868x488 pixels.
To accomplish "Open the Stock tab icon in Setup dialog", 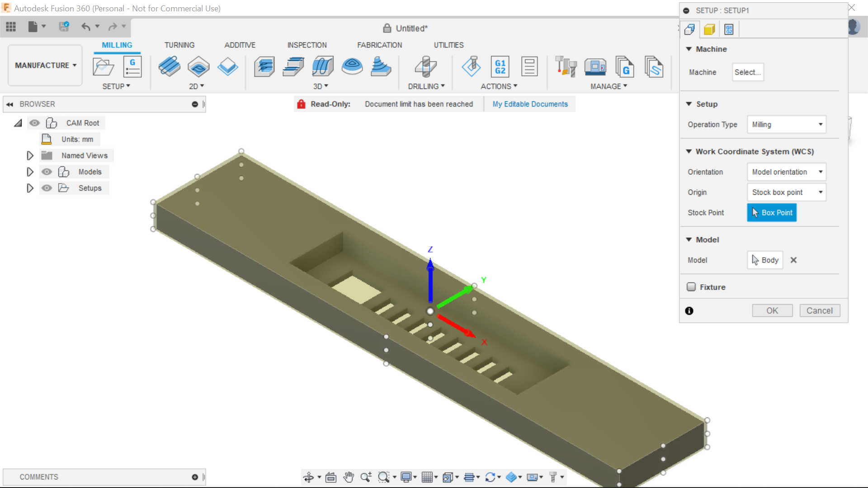I will pos(709,29).
